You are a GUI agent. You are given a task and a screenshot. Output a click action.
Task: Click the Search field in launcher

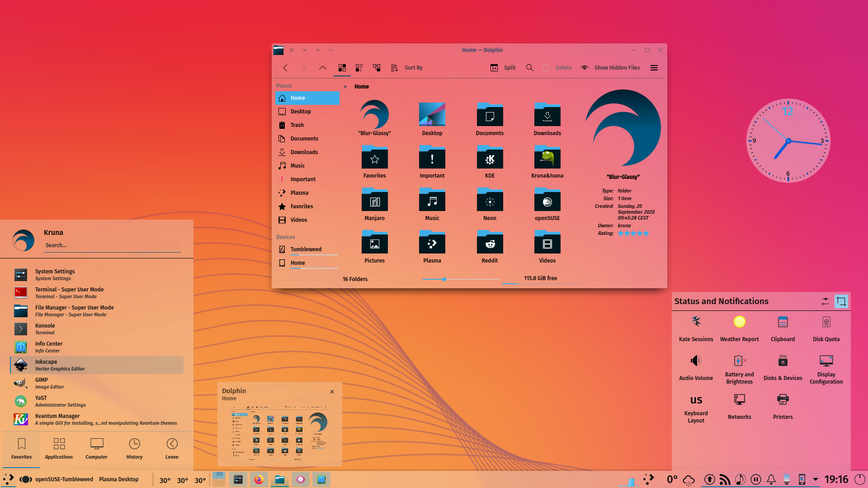coord(113,245)
